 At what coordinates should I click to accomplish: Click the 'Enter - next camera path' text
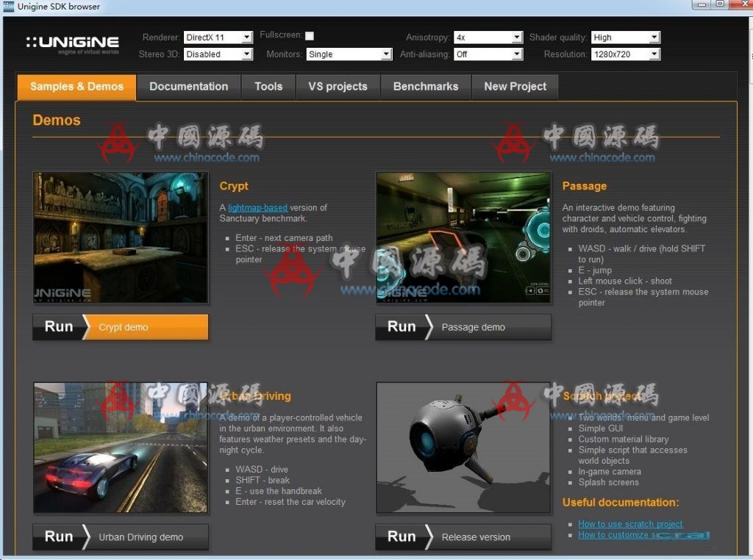(x=284, y=238)
